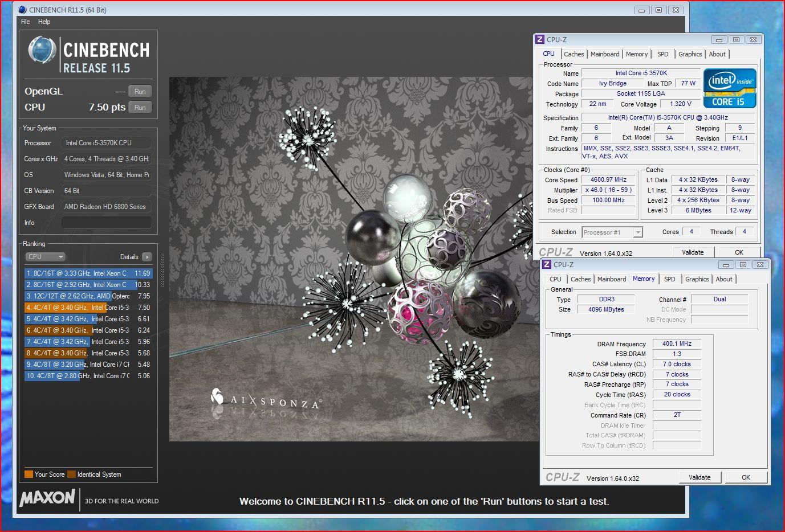Open the File menu in Cinebench
785x532 pixels.
pyautogui.click(x=26, y=22)
